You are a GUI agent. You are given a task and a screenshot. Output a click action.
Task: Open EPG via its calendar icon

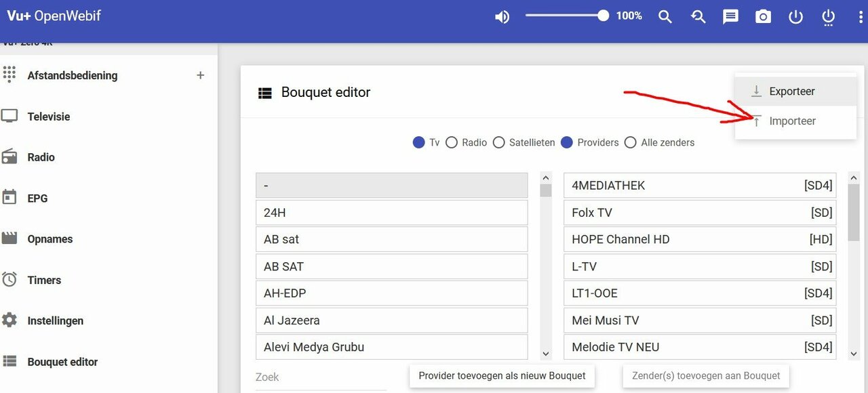click(9, 198)
